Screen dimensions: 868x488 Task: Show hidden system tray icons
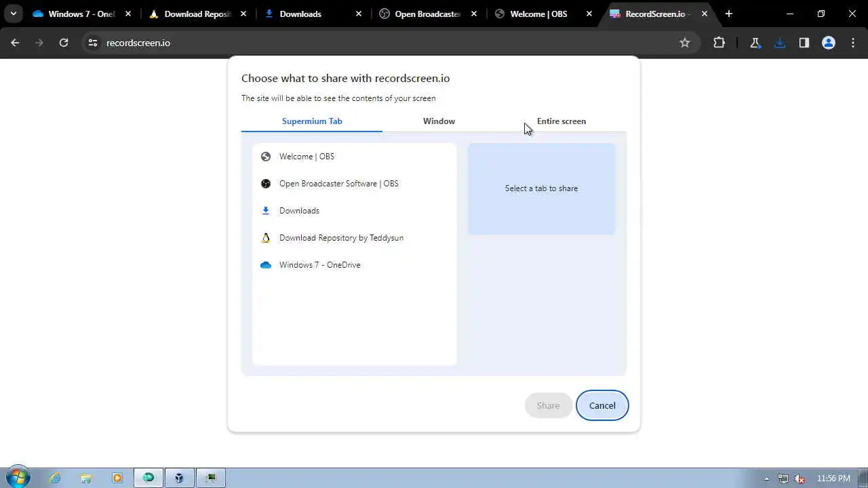(x=767, y=479)
